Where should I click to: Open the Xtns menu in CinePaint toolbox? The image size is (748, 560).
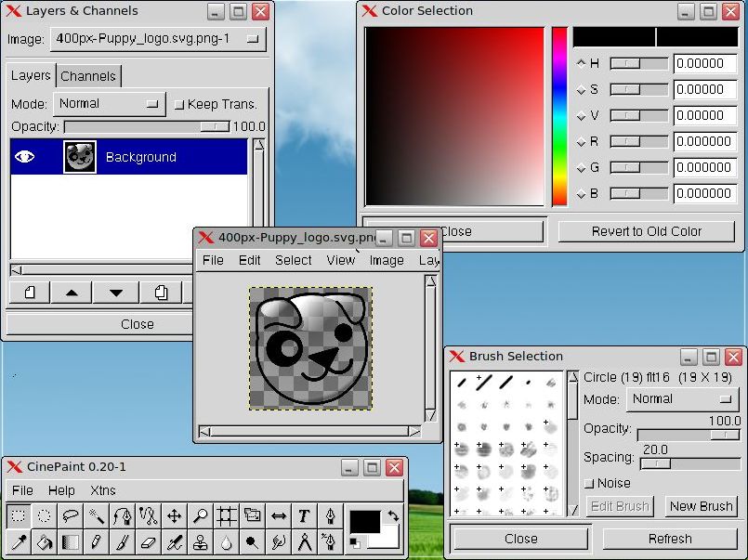click(x=103, y=490)
